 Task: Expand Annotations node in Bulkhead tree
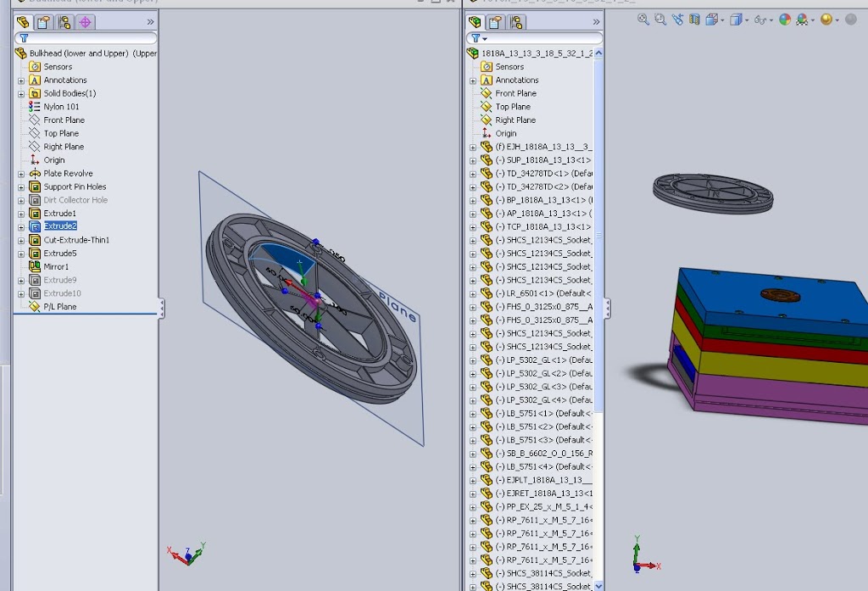21,81
